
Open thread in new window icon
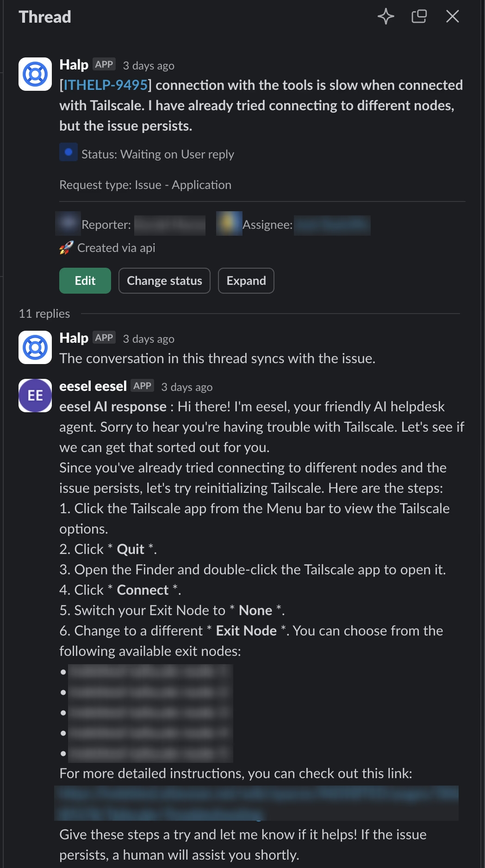click(419, 17)
